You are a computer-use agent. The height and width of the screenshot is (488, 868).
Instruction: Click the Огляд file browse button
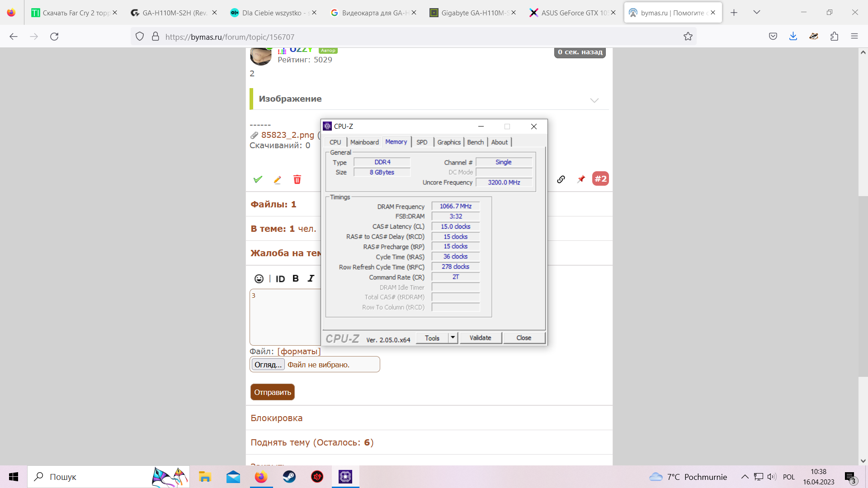coord(268,365)
